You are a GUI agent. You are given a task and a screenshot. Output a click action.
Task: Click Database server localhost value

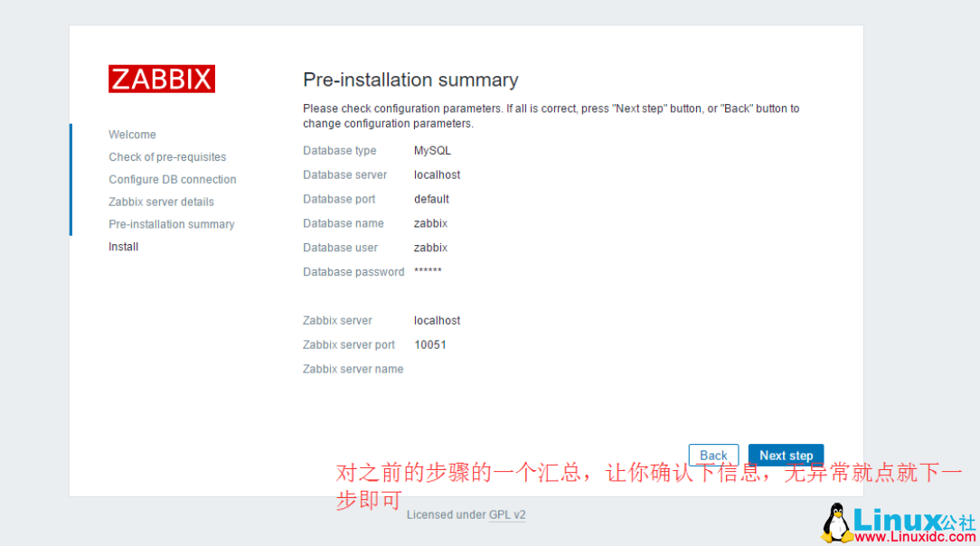437,175
